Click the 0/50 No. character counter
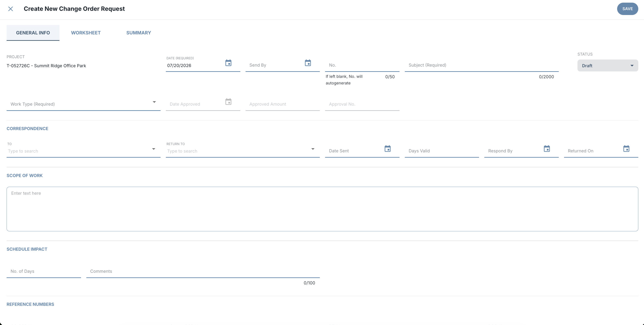This screenshot has width=644, height=325. click(x=390, y=77)
